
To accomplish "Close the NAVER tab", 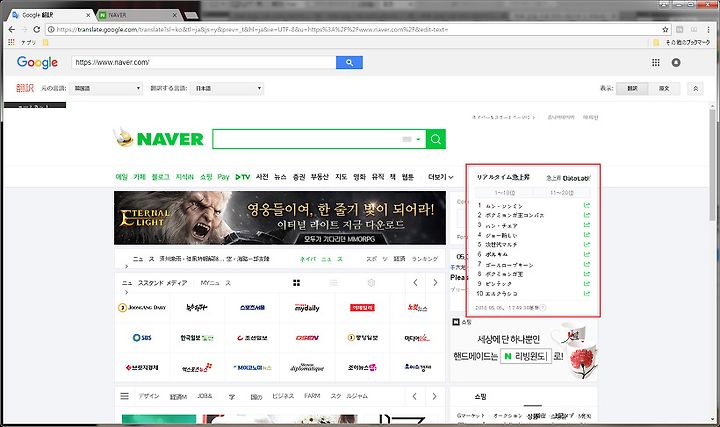I will pos(174,15).
